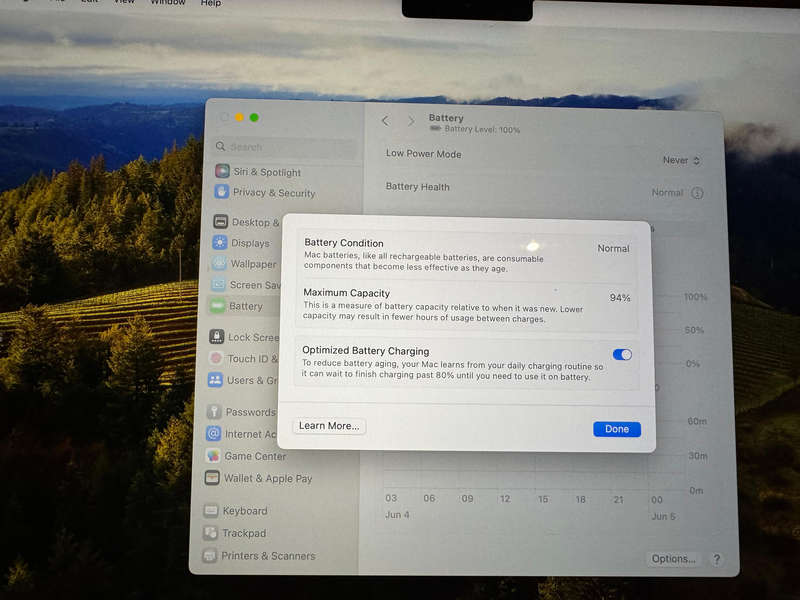Click the Displays label in sidebar
The image size is (800, 600).
click(x=251, y=243)
